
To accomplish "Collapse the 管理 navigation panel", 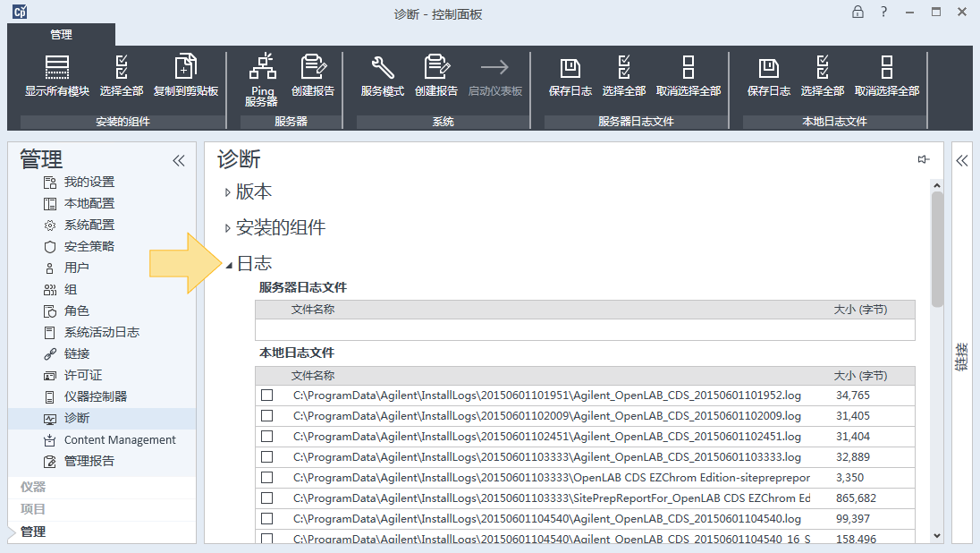I will 179,161.
